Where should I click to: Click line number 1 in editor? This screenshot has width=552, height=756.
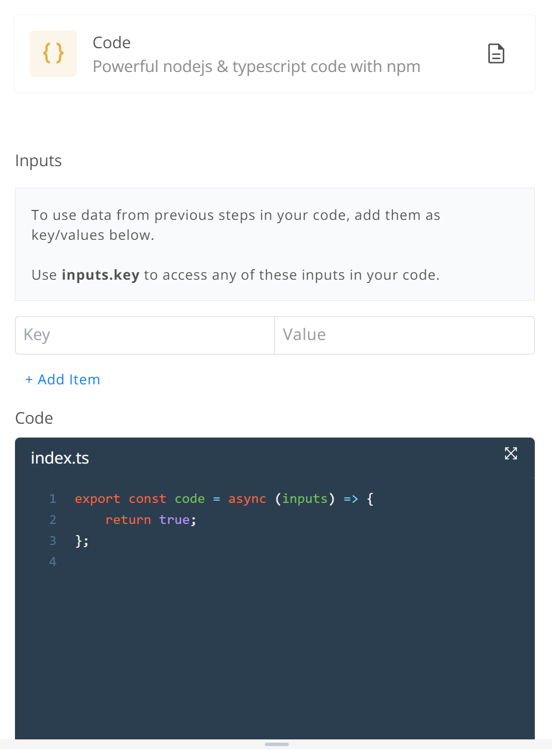click(x=53, y=498)
